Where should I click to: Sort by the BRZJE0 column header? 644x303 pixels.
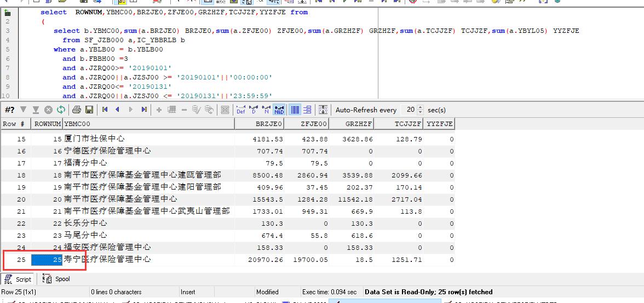[259, 124]
